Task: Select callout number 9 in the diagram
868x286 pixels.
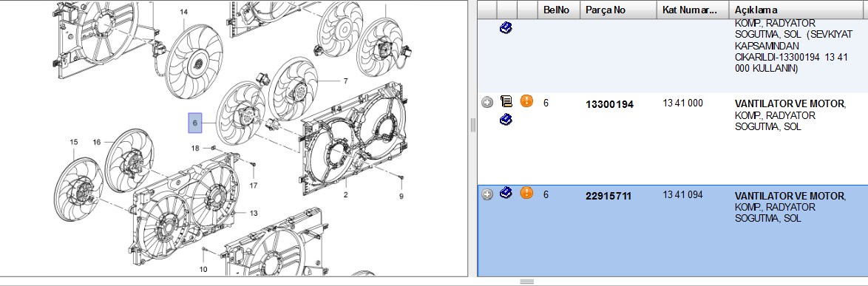Action: [401, 196]
